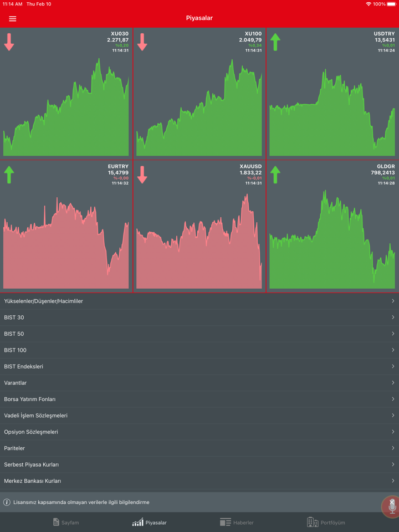This screenshot has width=399, height=532.
Task: Tap the green up arrow on USDTRY
Action: coord(275,42)
